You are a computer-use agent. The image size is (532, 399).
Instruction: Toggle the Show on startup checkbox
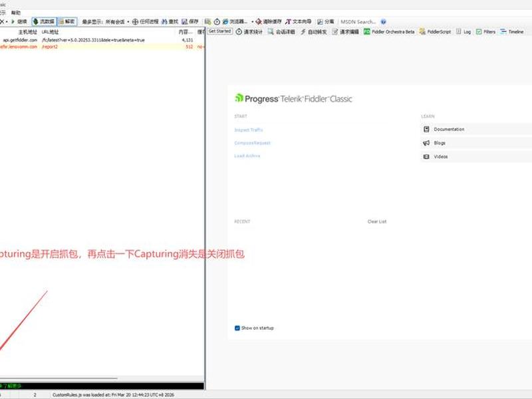click(237, 328)
